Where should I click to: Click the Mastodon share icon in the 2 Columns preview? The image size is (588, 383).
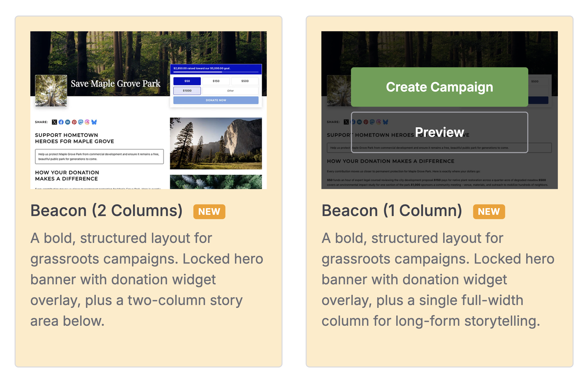81,122
